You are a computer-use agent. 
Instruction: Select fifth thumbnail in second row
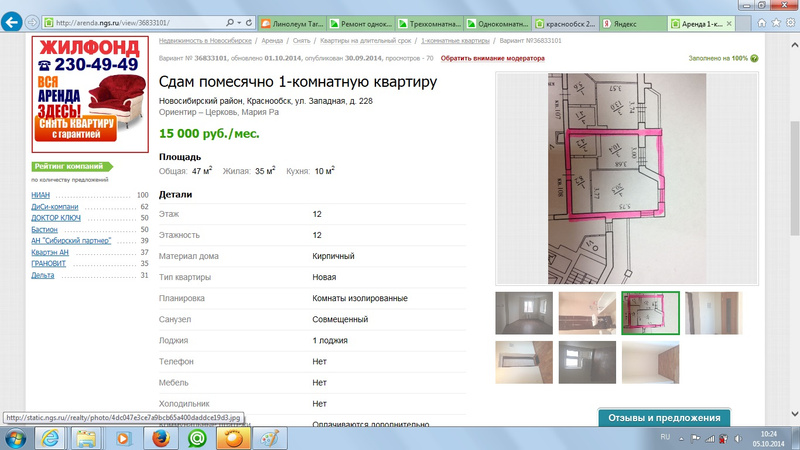[x=524, y=362]
